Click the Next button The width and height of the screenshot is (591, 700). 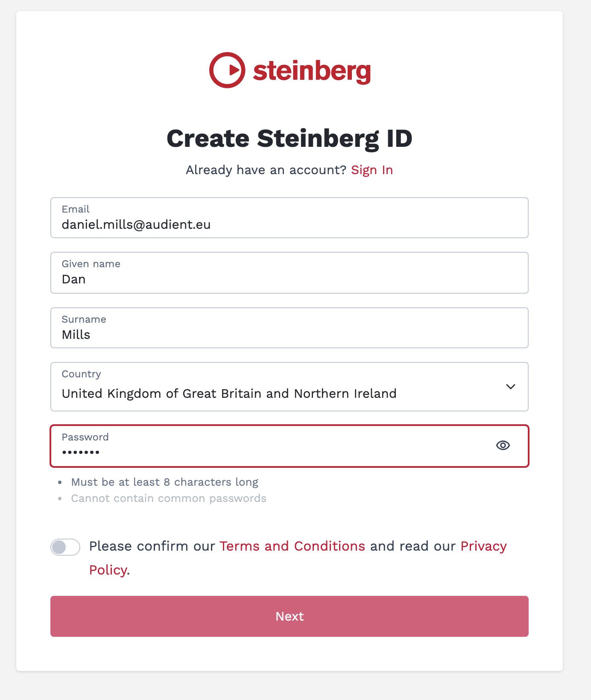(x=290, y=616)
